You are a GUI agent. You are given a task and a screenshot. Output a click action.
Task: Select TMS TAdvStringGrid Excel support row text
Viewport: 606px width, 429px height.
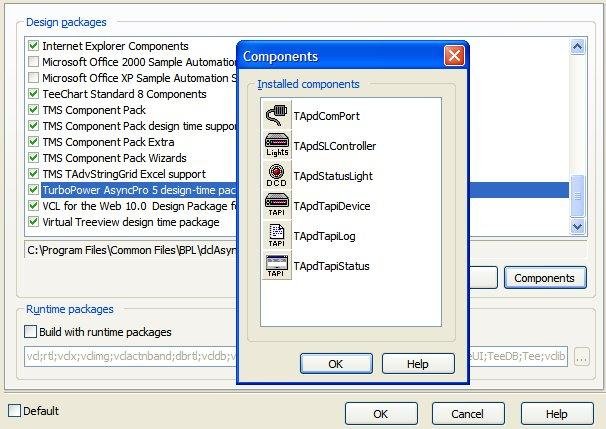[124, 174]
